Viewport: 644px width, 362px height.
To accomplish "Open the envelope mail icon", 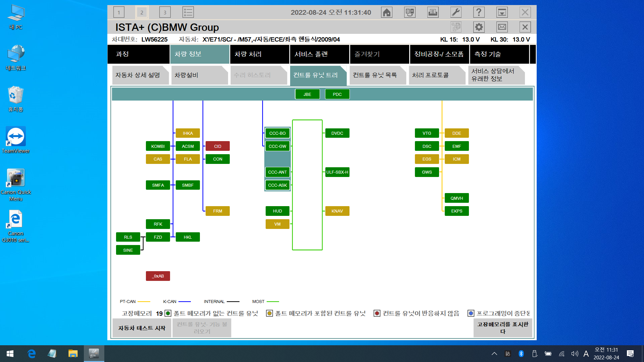I will 502,27.
